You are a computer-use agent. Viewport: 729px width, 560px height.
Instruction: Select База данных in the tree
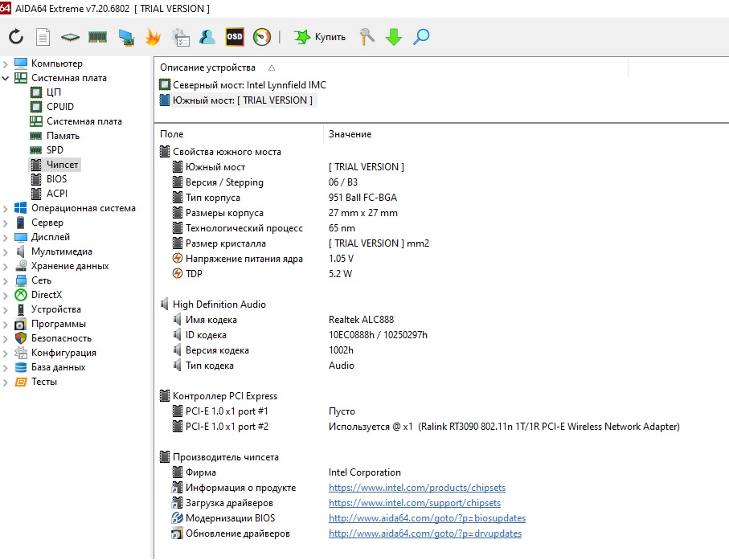click(58, 367)
